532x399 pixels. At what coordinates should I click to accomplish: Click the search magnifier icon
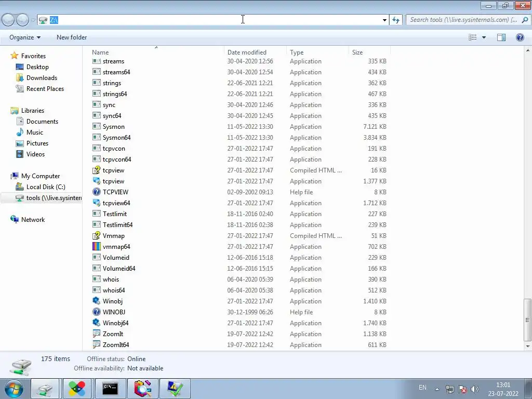click(525, 20)
